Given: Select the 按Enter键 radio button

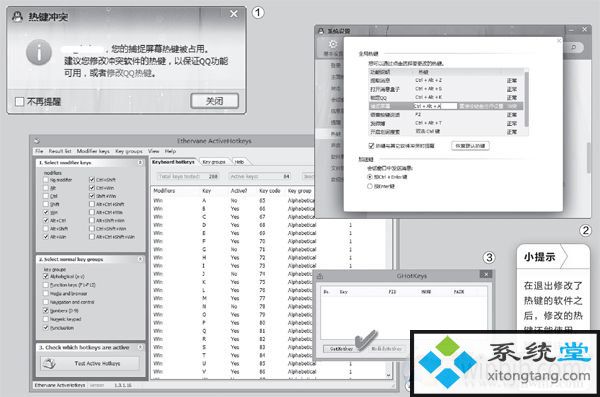Looking at the screenshot, I should pos(370,186).
